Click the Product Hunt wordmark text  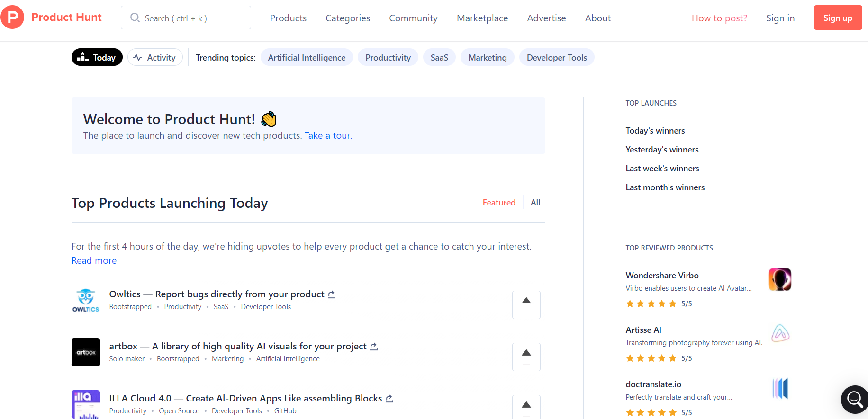(66, 18)
